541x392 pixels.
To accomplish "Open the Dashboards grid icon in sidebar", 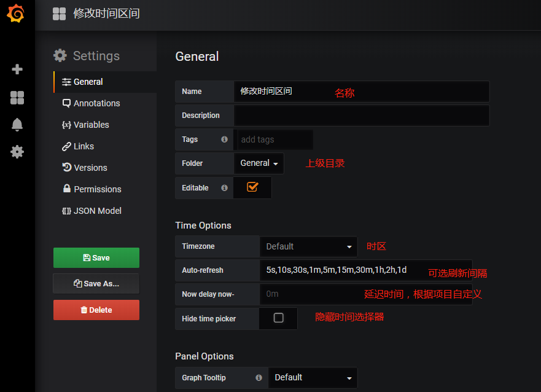I will tap(17, 98).
